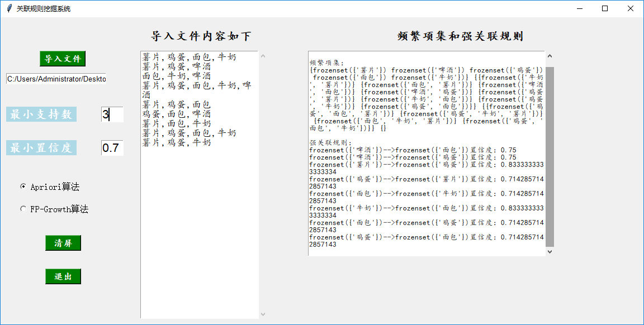Click the 最小置信度 label
This screenshot has width=644, height=325.
[41, 148]
